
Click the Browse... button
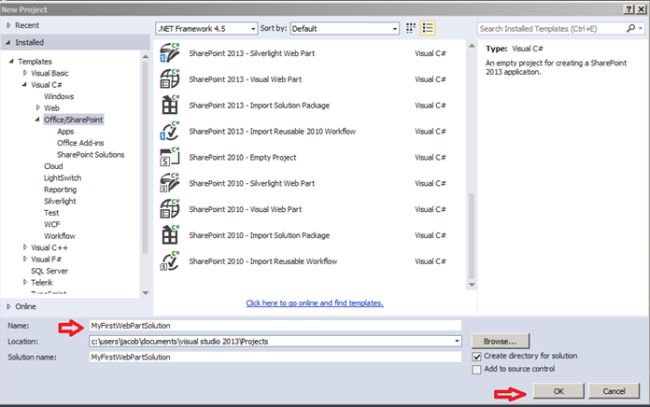click(x=500, y=341)
